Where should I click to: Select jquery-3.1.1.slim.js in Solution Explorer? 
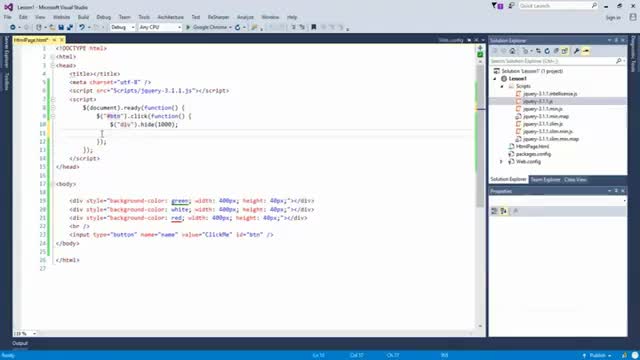pos(542,124)
